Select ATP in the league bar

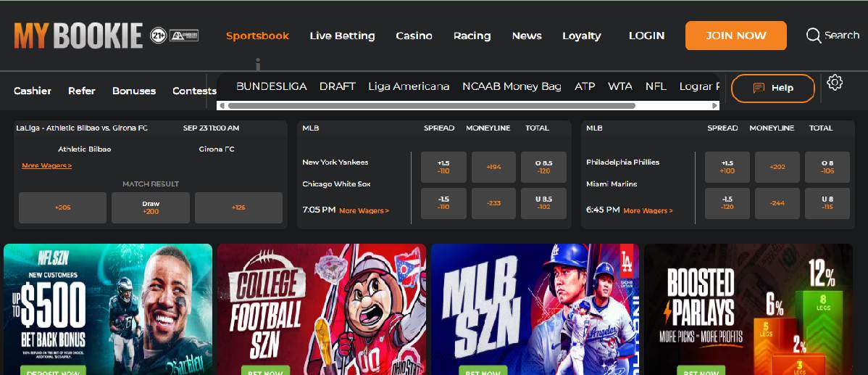(585, 86)
